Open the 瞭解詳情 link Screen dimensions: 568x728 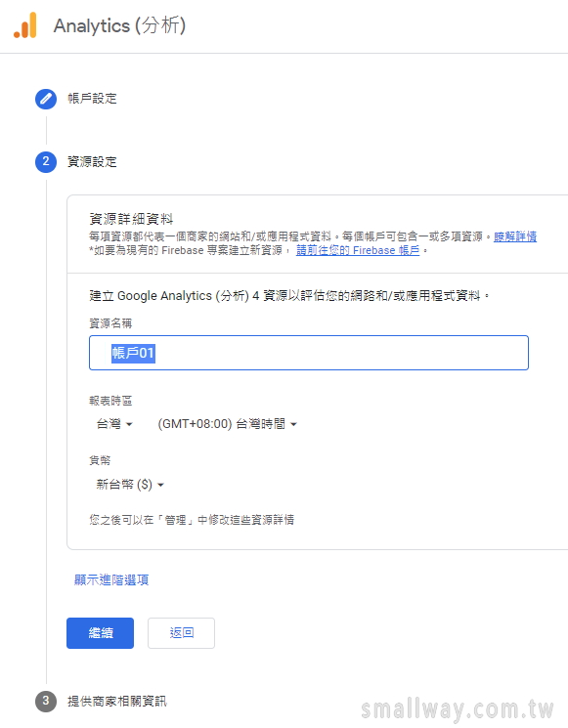point(515,236)
